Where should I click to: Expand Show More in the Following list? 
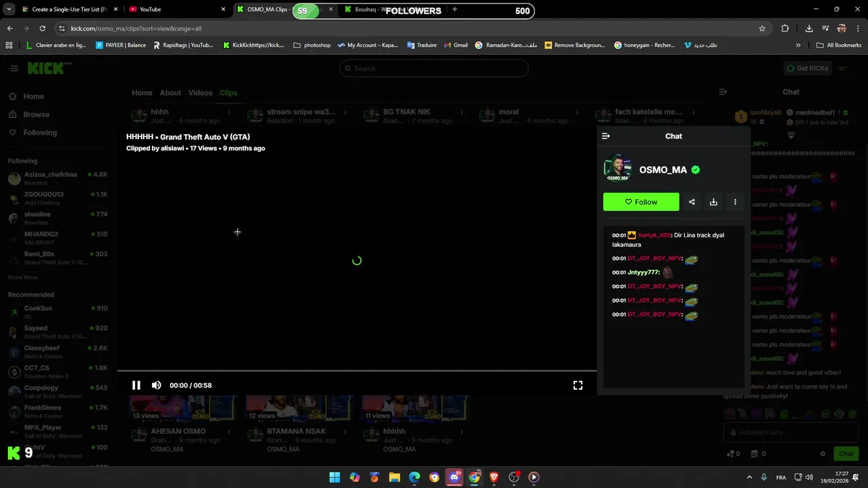click(x=23, y=277)
